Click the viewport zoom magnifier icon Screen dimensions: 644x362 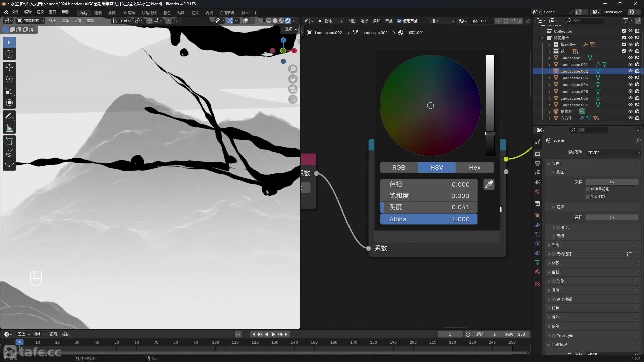293,69
